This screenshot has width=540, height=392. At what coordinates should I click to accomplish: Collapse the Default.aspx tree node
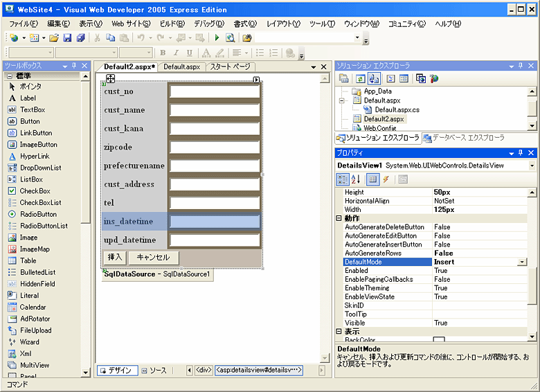pos(341,100)
